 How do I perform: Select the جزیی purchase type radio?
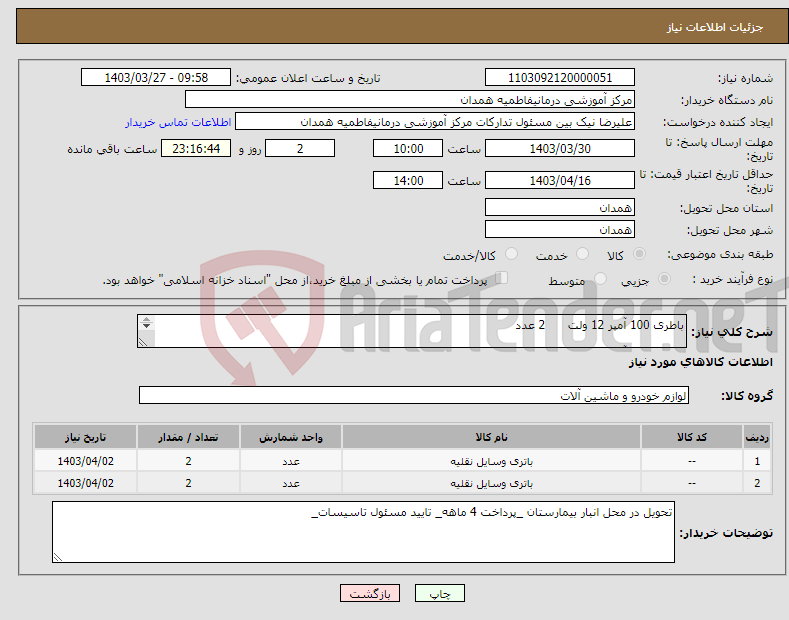pos(664,279)
